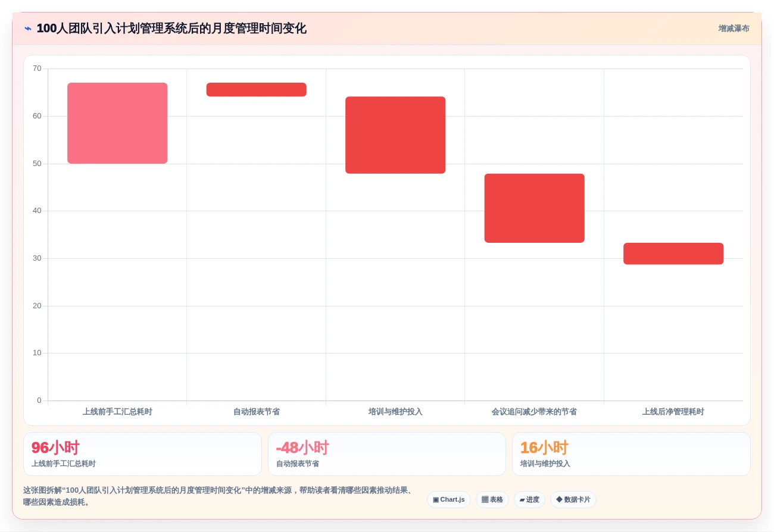Viewport: 774px width, 532px height.
Task: Open the 96小时 data card
Action: 142,454
